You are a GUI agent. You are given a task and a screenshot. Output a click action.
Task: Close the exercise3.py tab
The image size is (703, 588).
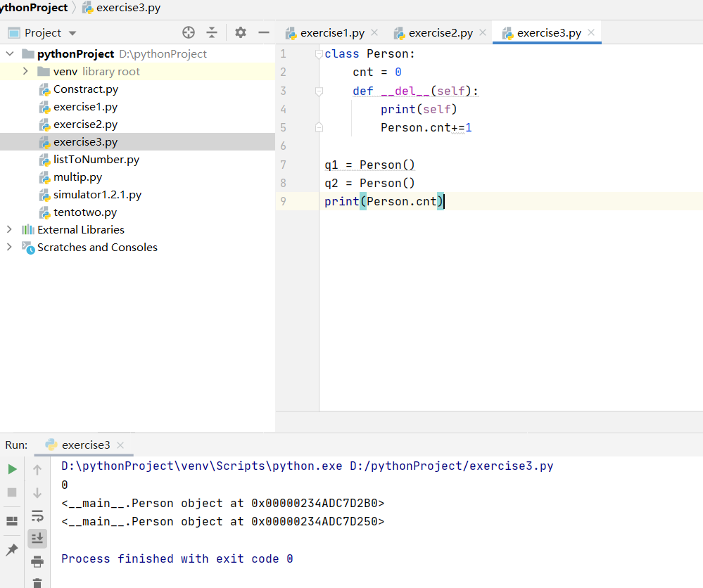pos(591,32)
